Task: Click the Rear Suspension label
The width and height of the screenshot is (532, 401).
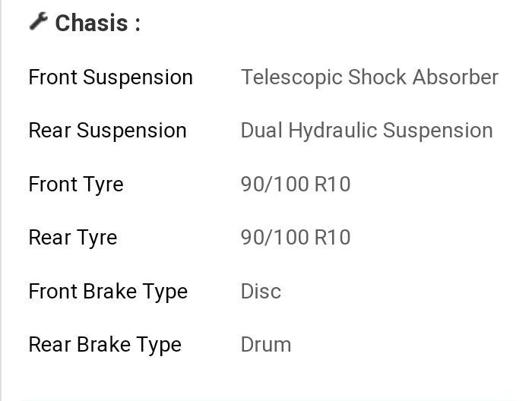Action: tap(108, 131)
